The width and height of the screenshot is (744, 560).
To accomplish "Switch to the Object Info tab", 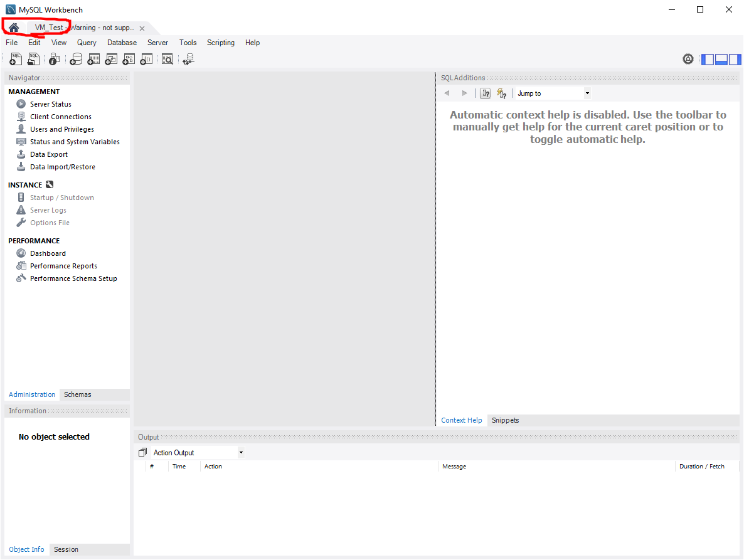I will (26, 549).
